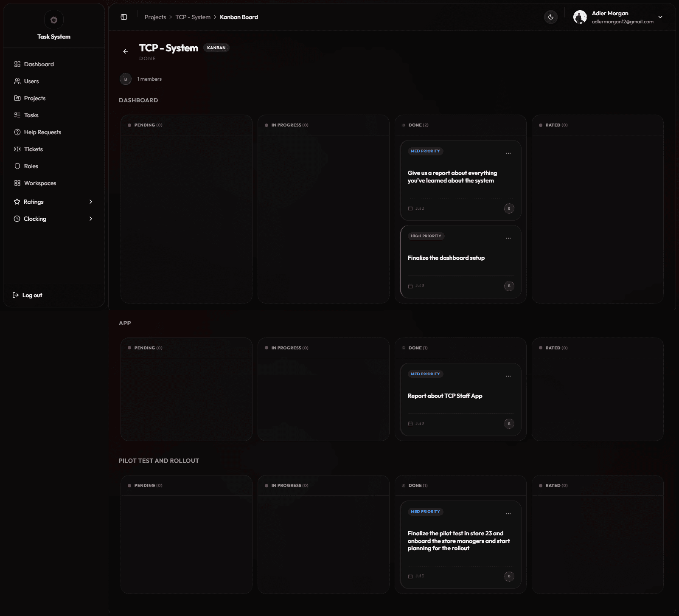Click the '1 members' label
The height and width of the screenshot is (616, 679).
(149, 79)
